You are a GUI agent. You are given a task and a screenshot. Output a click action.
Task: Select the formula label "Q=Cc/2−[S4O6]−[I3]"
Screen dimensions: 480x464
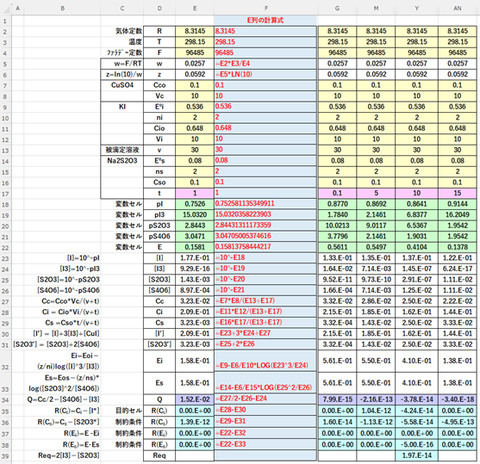[x=62, y=399]
